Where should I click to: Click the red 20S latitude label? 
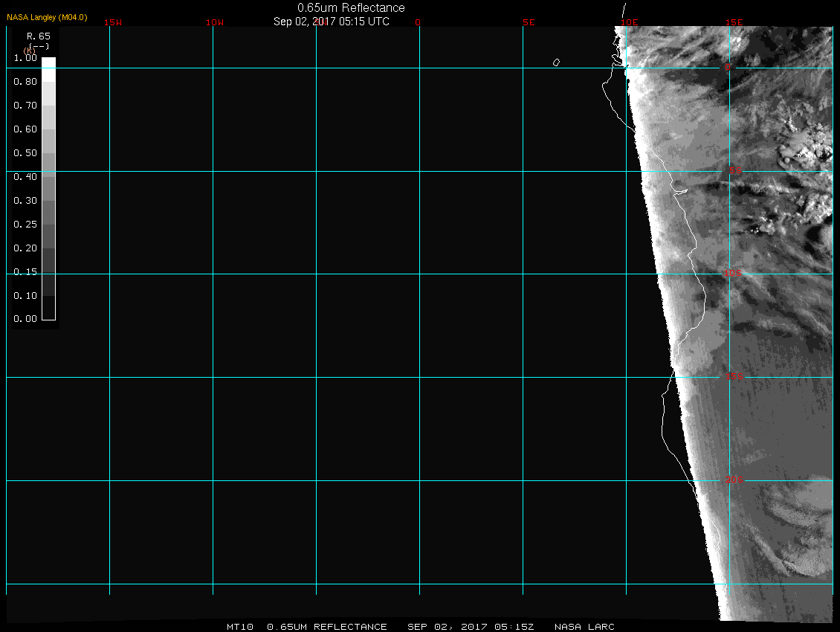(733, 480)
